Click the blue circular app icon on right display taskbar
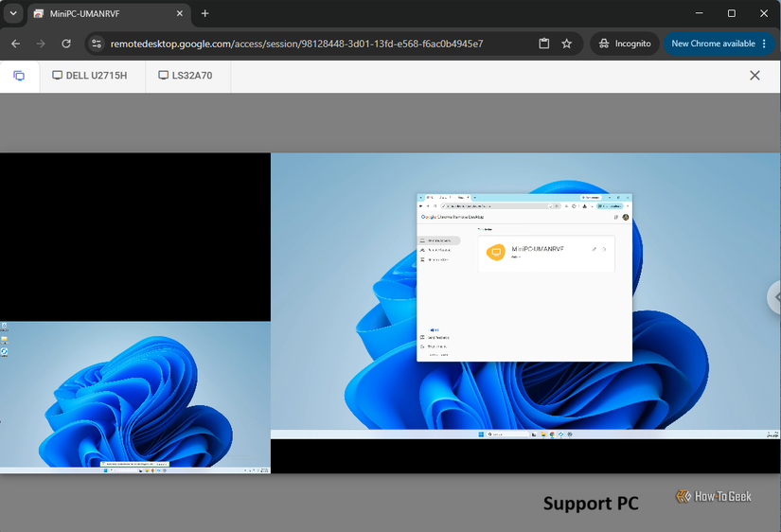The height and width of the screenshot is (532, 781). (560, 434)
